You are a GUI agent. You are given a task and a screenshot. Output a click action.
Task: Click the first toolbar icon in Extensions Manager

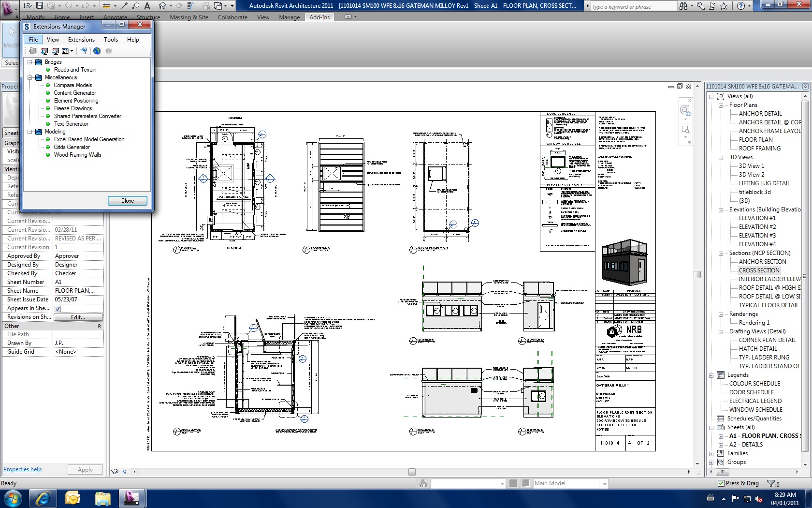pos(32,51)
